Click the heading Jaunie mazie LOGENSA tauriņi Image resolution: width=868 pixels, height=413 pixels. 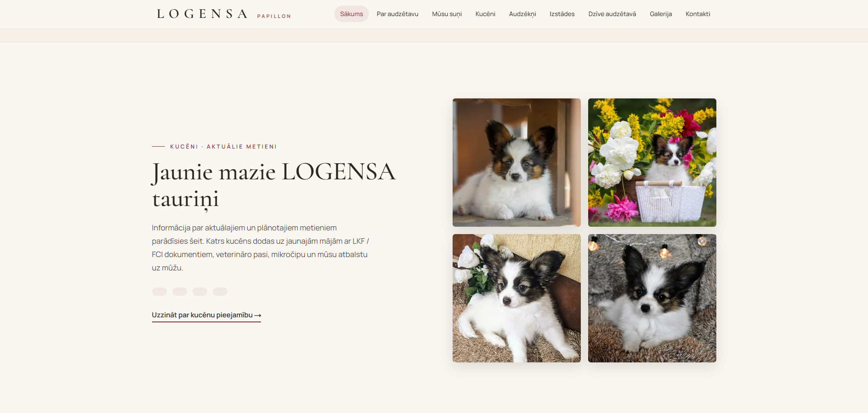[273, 185]
